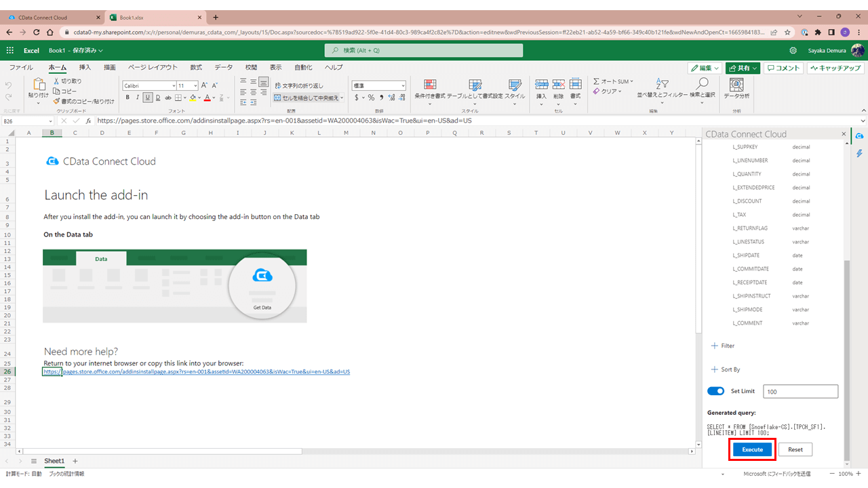The image size is (868, 488).
Task: Click the insert function fx icon
Action: pyautogui.click(x=88, y=121)
